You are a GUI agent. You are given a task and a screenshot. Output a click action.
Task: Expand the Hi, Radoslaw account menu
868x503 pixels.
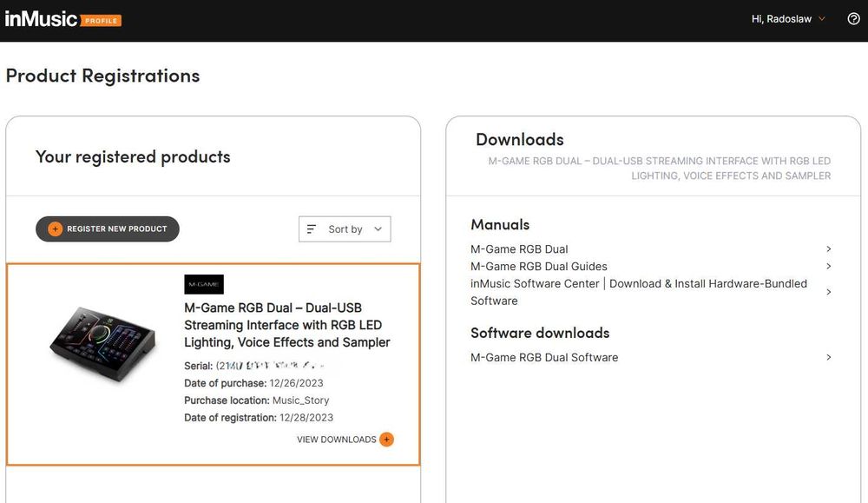click(788, 19)
